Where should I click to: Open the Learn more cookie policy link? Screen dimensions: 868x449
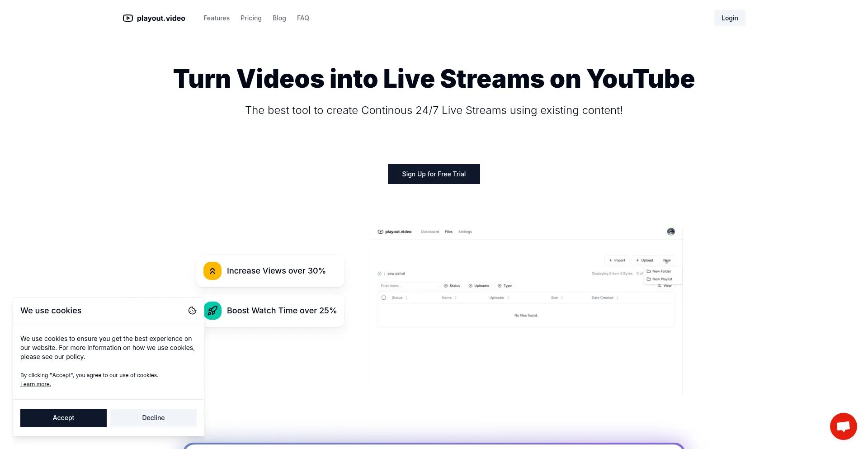click(36, 384)
